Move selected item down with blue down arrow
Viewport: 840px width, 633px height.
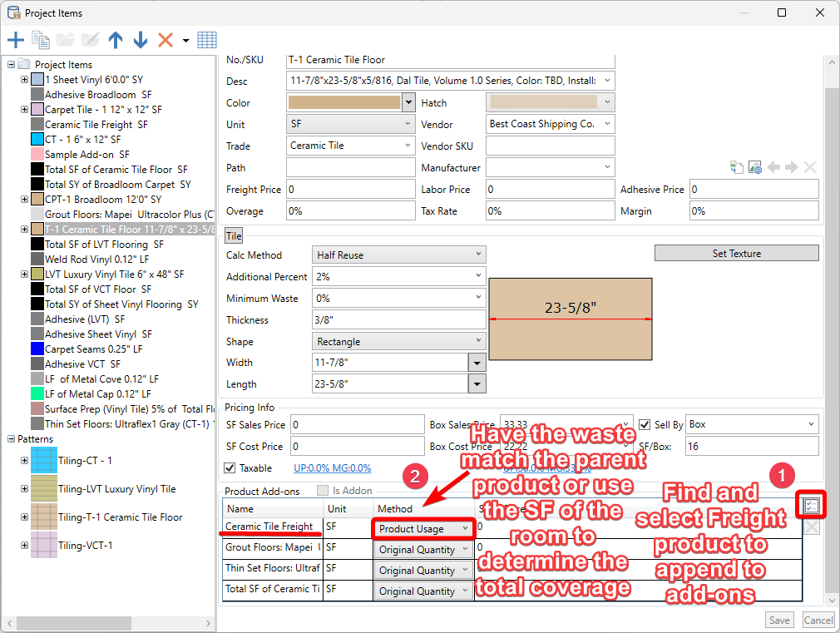(141, 40)
